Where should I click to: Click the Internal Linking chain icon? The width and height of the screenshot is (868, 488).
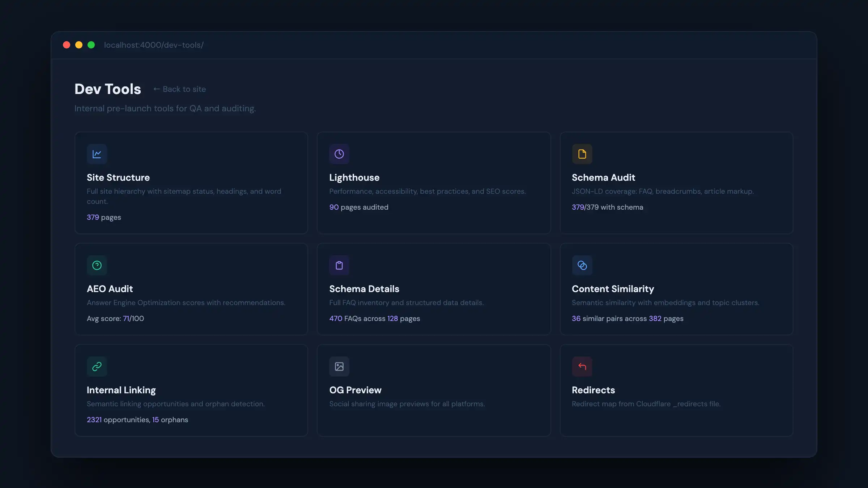pos(97,367)
